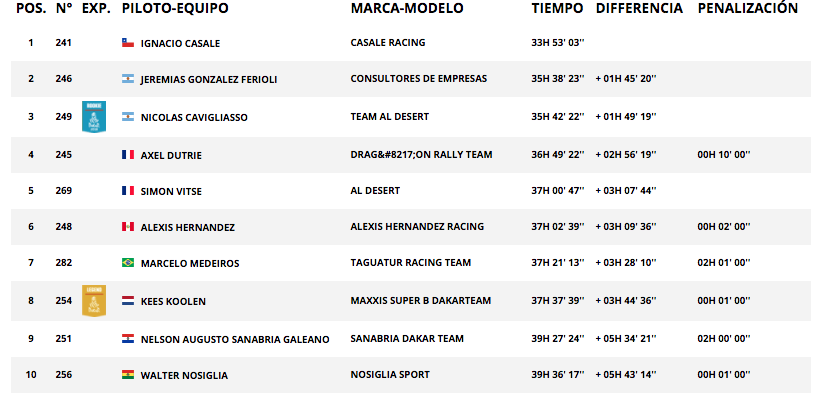Image resolution: width=821 pixels, height=397 pixels.
Task: Click the PILOTO-EQUIPO column header
Action: coord(175,8)
